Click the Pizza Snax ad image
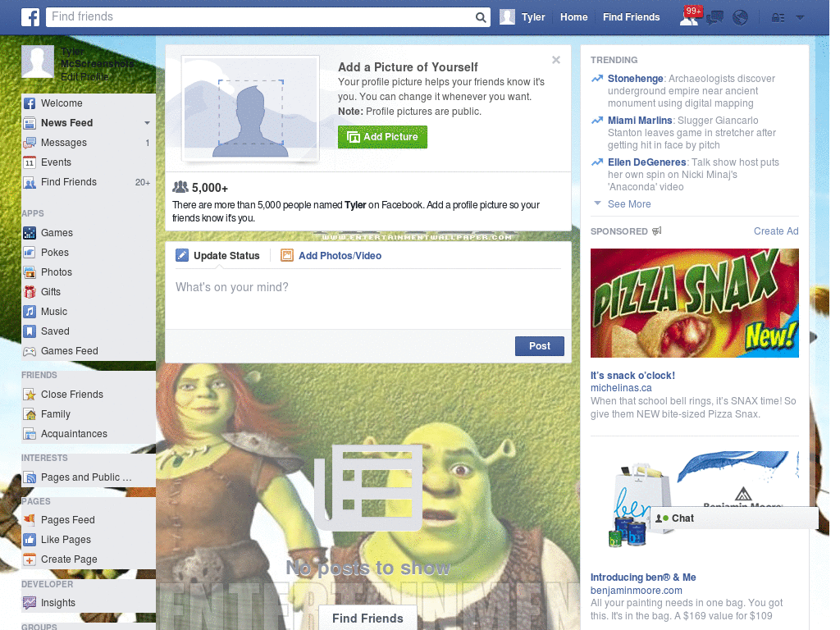The image size is (840, 630). click(694, 304)
